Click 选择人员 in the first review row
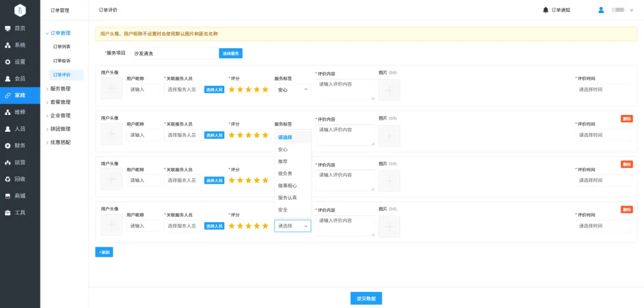Viewport: 644px width, 308px height. (215, 89)
